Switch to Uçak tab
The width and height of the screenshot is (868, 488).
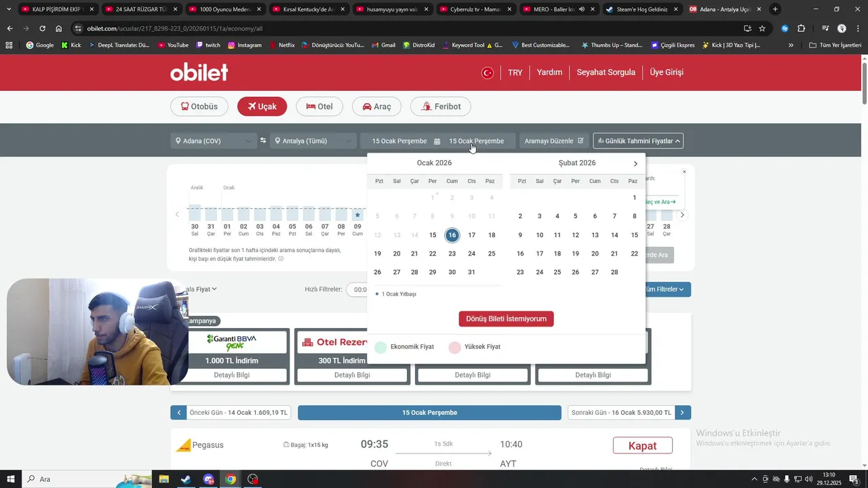262,106
